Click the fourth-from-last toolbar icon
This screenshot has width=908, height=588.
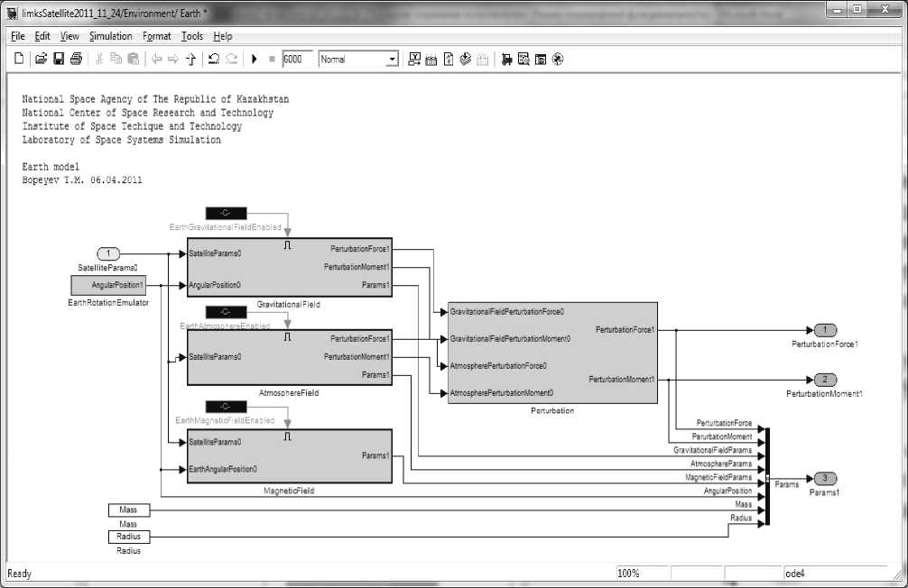coord(506,59)
